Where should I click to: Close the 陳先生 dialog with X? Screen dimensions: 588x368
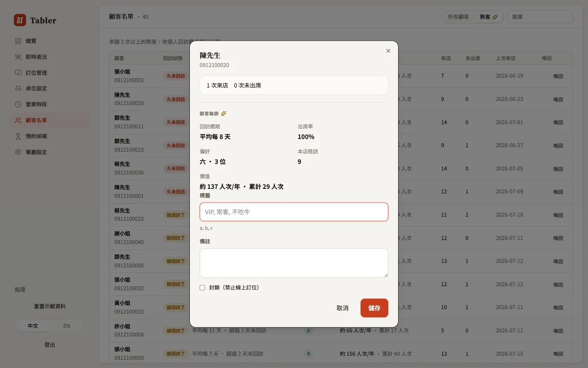coord(388,51)
